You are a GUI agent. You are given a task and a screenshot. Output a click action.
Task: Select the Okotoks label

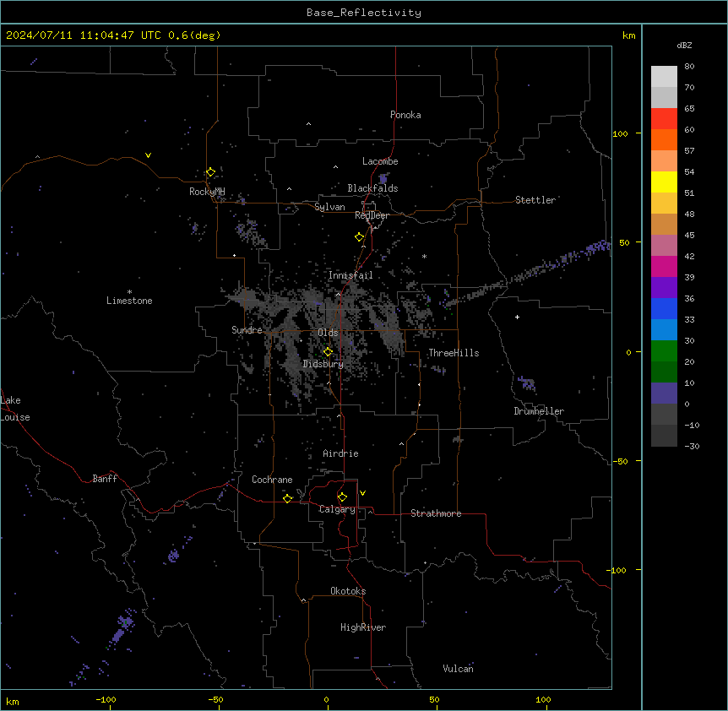348,591
